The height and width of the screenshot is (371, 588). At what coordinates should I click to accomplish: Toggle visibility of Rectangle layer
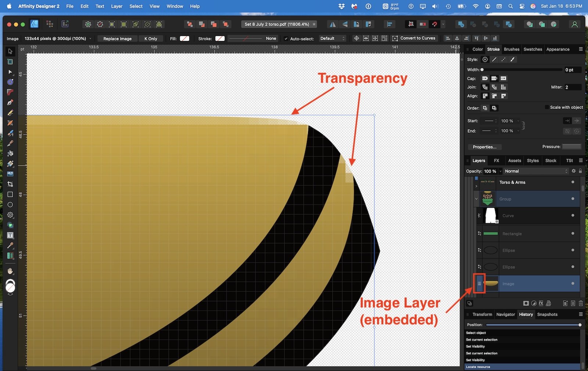tap(573, 233)
